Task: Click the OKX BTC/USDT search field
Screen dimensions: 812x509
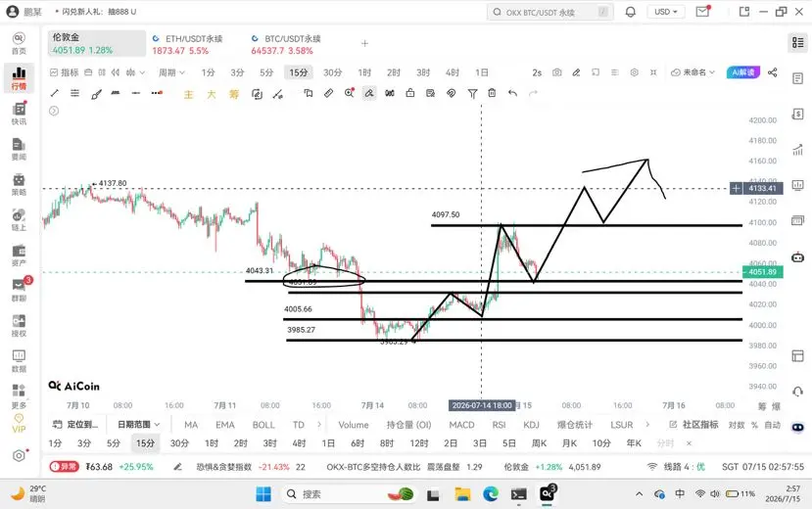Action: pos(549,12)
